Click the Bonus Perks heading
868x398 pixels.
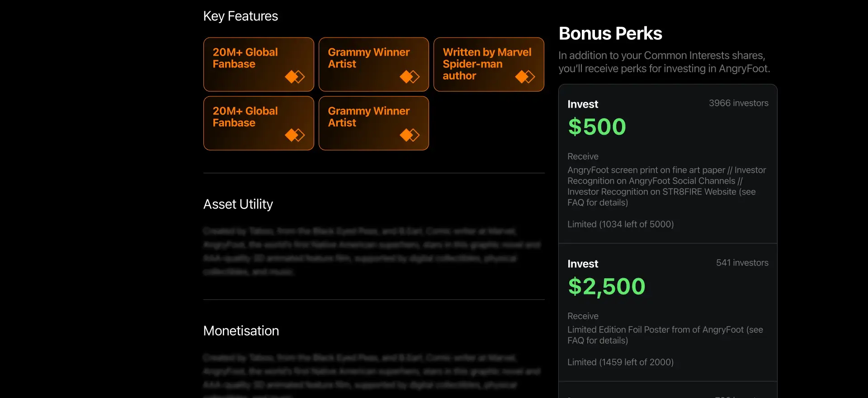610,33
